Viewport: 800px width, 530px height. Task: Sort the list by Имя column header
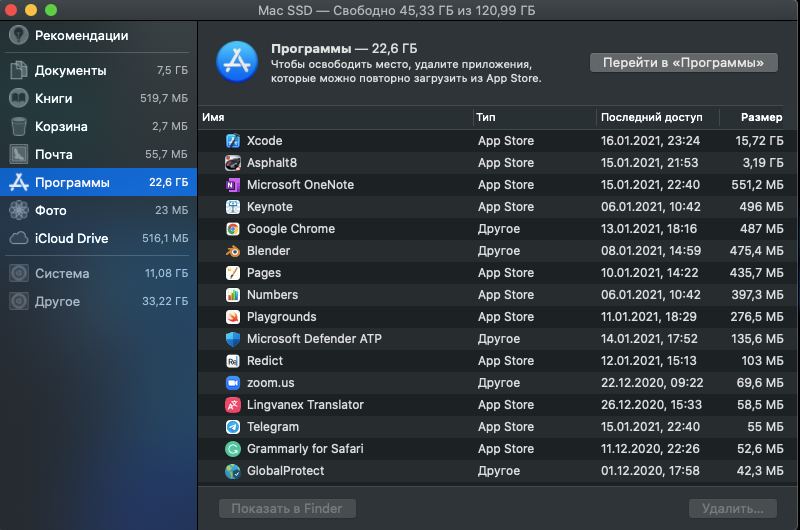coord(213,117)
